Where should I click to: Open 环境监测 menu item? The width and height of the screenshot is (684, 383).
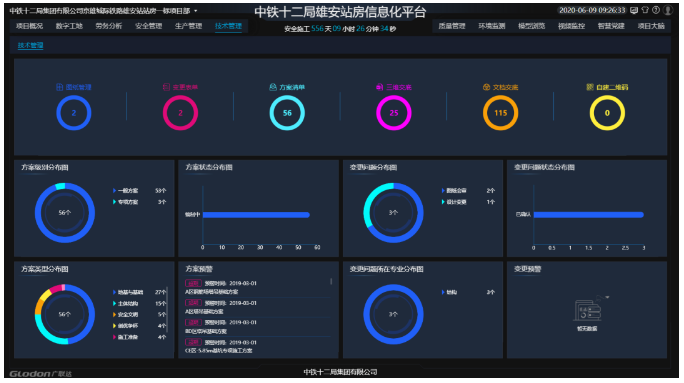(492, 26)
